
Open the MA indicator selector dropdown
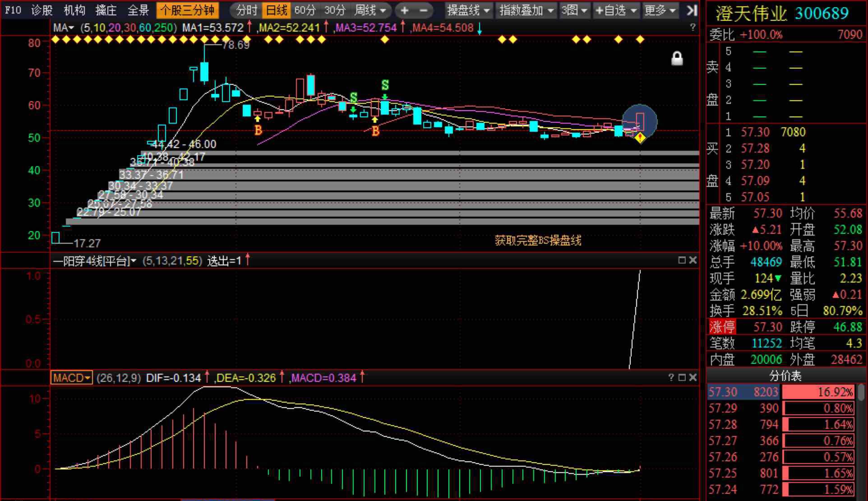click(64, 28)
